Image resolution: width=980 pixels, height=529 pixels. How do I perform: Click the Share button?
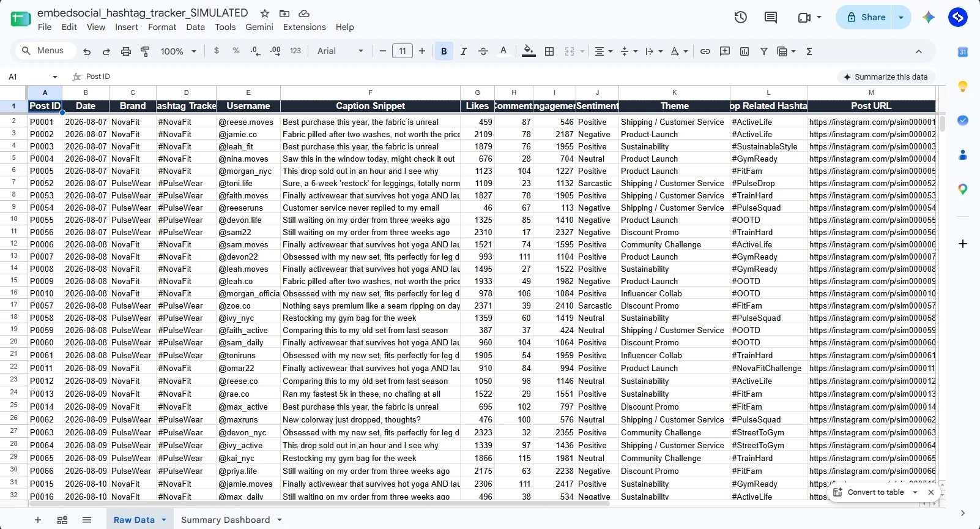pos(864,17)
